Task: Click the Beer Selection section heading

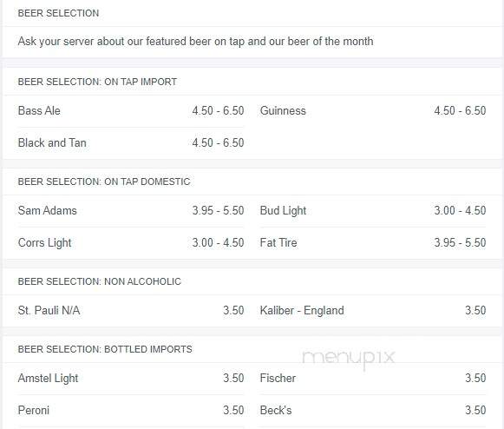Action: [58, 13]
